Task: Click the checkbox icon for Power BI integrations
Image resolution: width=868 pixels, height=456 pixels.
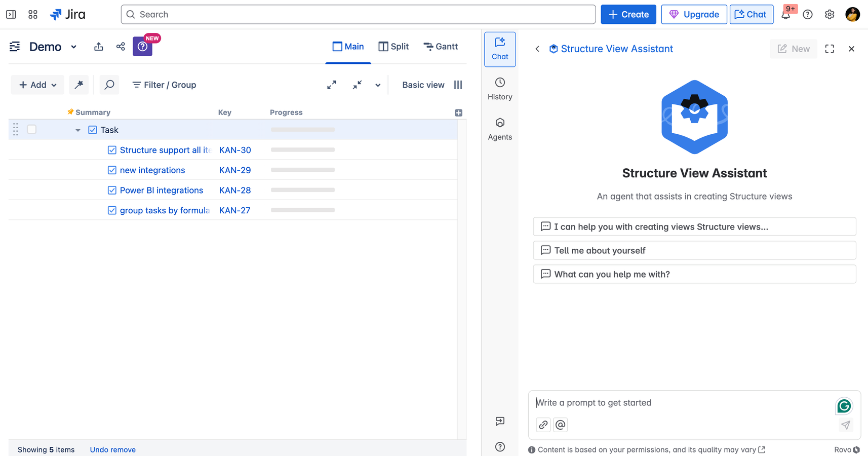Action: tap(112, 190)
